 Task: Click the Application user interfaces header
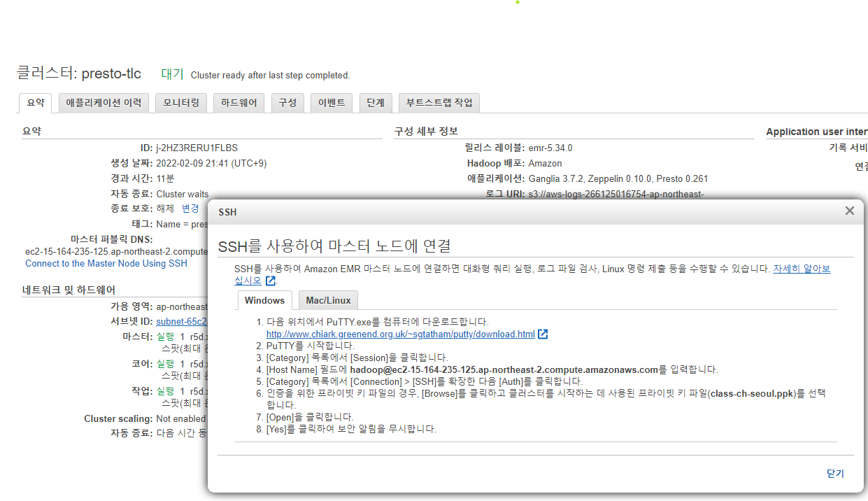(x=817, y=132)
